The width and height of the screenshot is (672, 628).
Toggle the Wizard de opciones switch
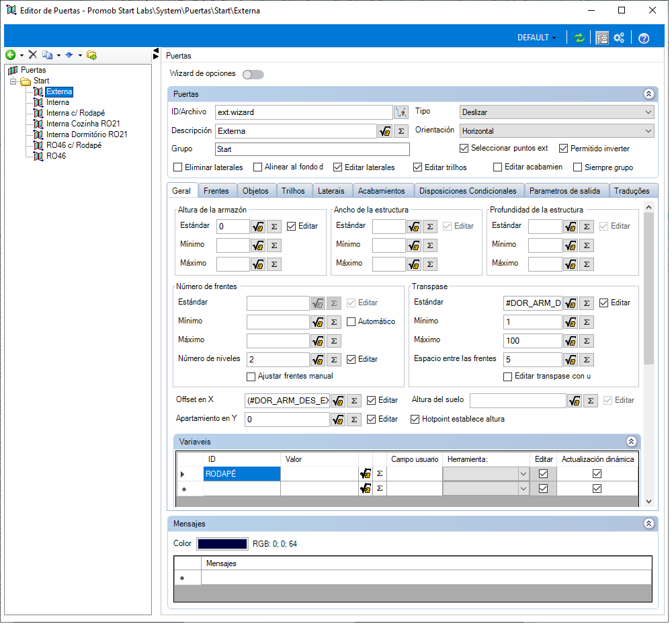pos(253,75)
